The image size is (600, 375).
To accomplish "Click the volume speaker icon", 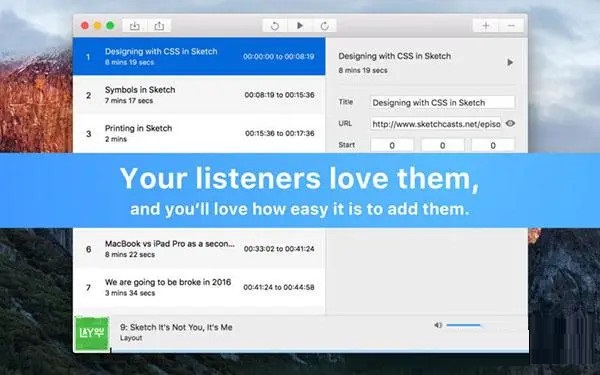I will click(x=438, y=325).
